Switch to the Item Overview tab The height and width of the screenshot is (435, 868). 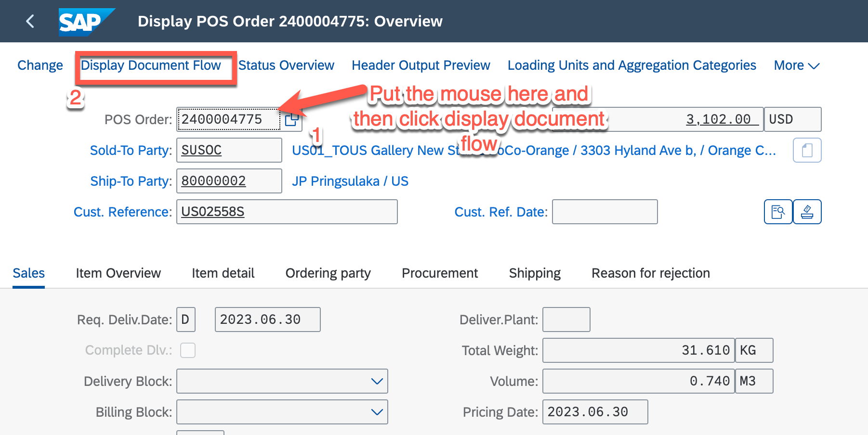(118, 273)
